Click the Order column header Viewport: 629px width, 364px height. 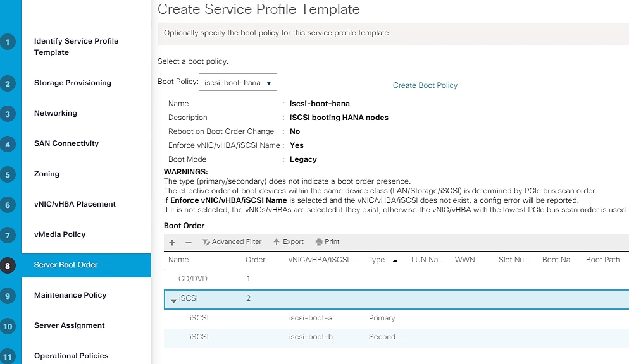click(x=255, y=260)
